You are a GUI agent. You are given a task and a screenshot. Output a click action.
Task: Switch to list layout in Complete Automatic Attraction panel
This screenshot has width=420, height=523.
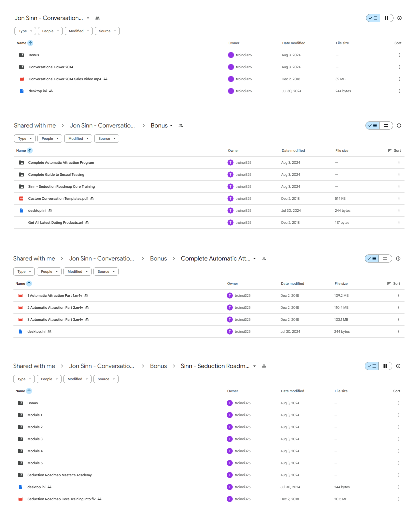(x=372, y=258)
